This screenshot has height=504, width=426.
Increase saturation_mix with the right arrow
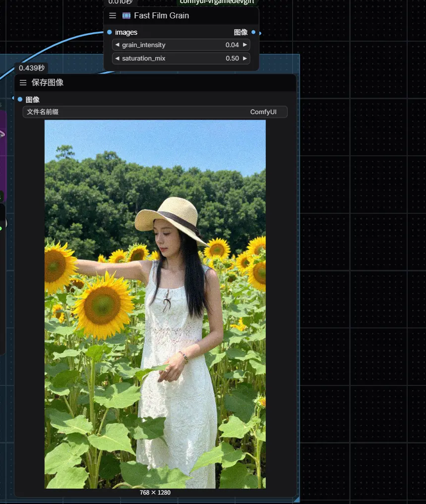pyautogui.click(x=244, y=59)
